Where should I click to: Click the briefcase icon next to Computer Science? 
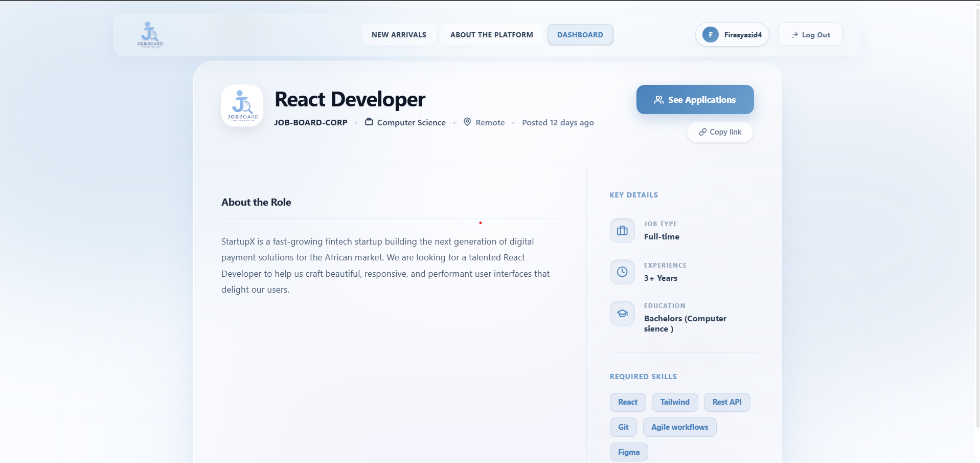click(x=369, y=122)
